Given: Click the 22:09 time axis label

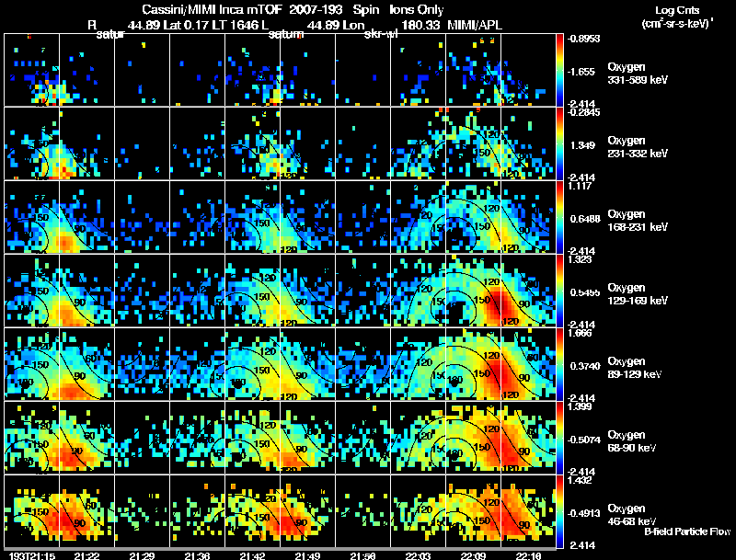Looking at the screenshot, I should [x=473, y=555].
